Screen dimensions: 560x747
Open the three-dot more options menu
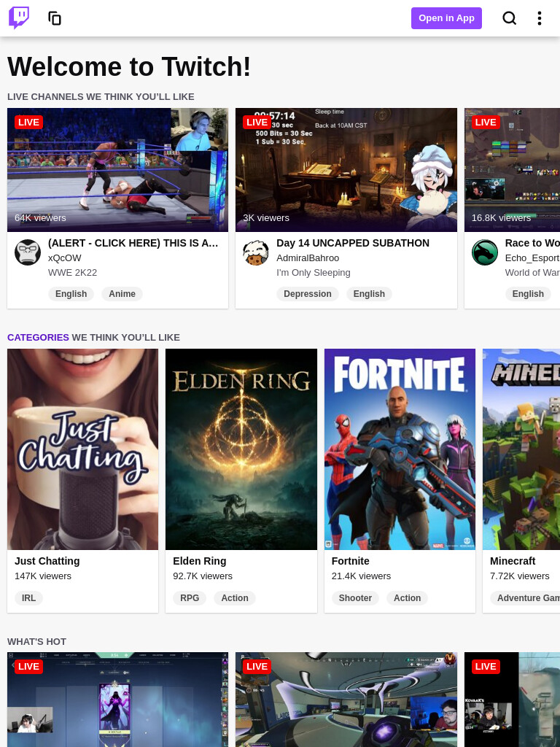[x=539, y=18]
